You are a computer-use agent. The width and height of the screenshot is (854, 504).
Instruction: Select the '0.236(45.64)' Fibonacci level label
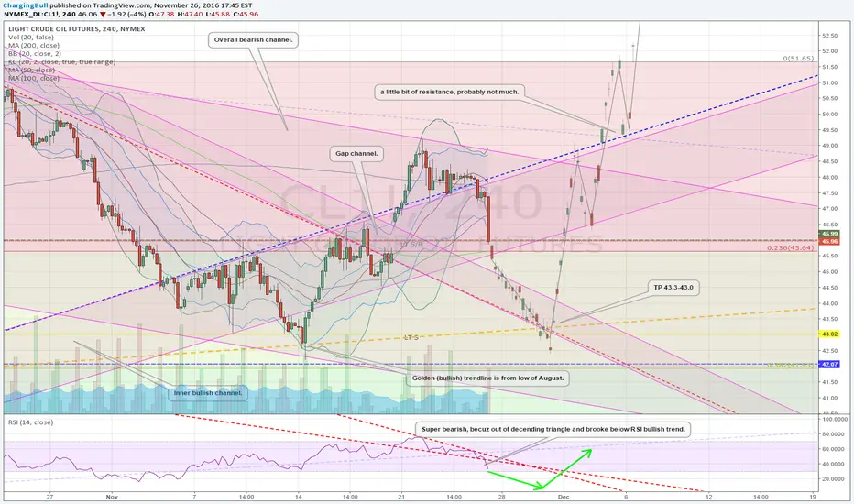[x=790, y=248]
